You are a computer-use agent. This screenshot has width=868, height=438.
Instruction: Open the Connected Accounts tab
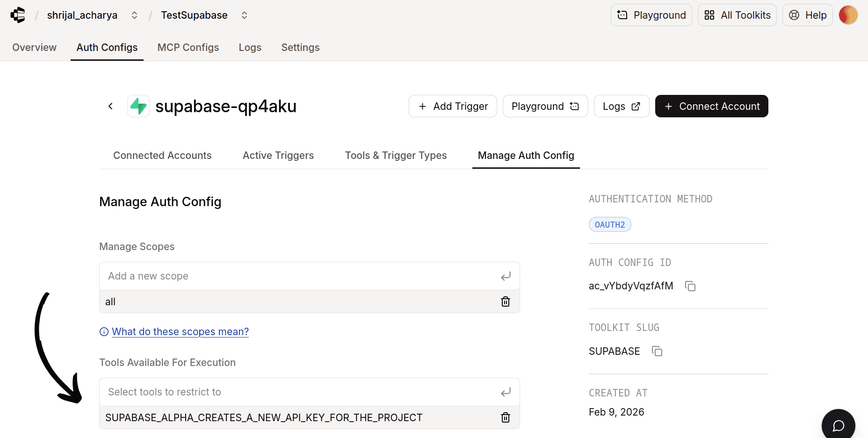click(162, 155)
